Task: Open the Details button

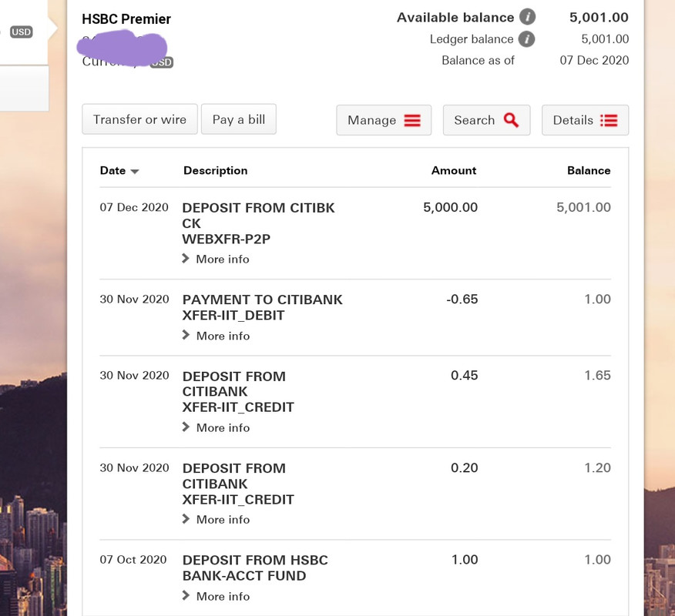Action: (x=585, y=120)
